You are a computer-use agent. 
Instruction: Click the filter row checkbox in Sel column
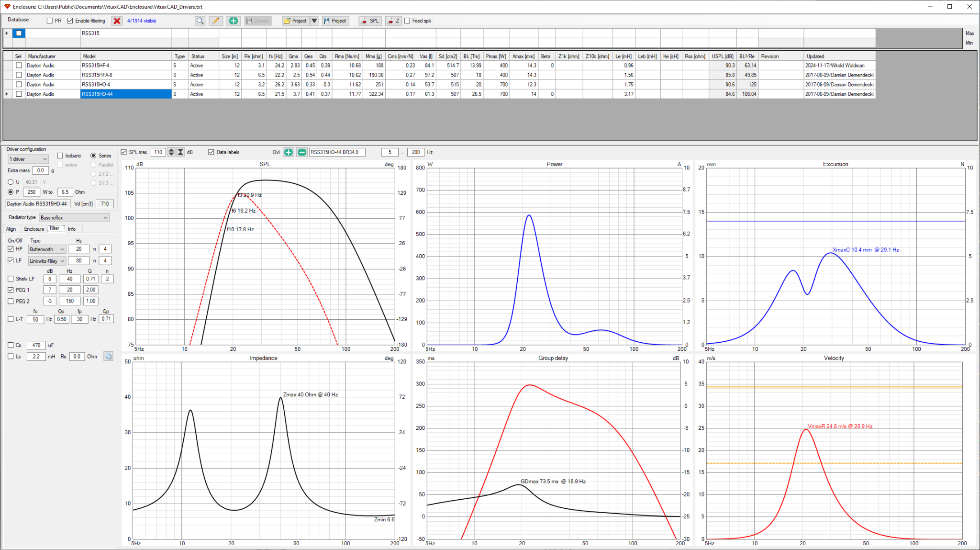(x=19, y=33)
